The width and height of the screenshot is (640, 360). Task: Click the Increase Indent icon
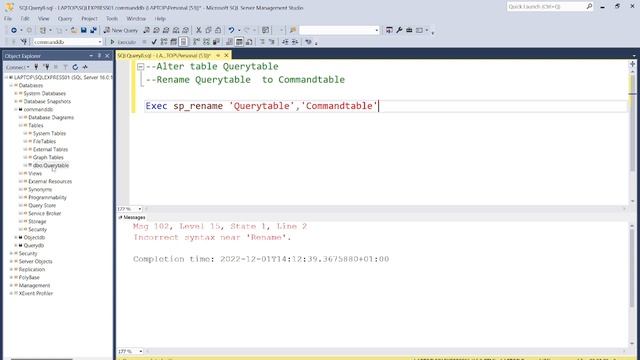295,42
